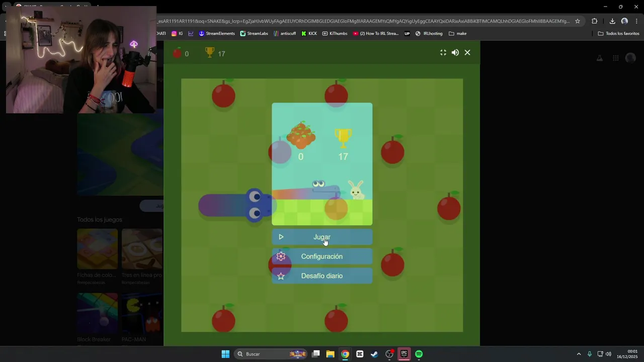Open Chrome downloads icon
The width and height of the screenshot is (644, 362).
[x=612, y=21]
